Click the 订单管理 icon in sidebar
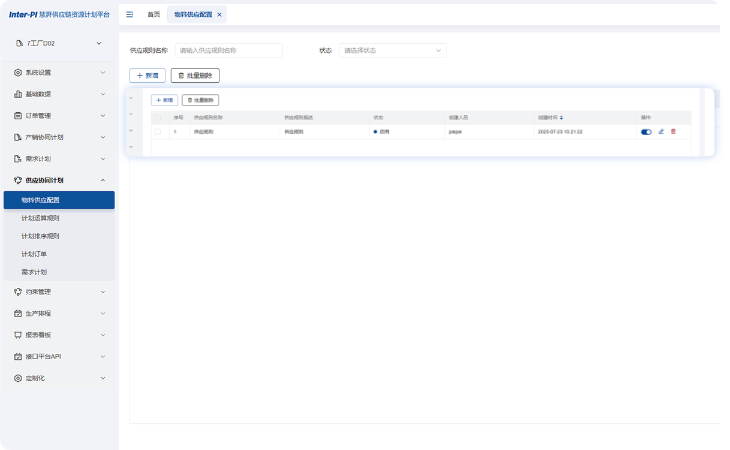This screenshot has height=450, width=730. pyautogui.click(x=18, y=115)
